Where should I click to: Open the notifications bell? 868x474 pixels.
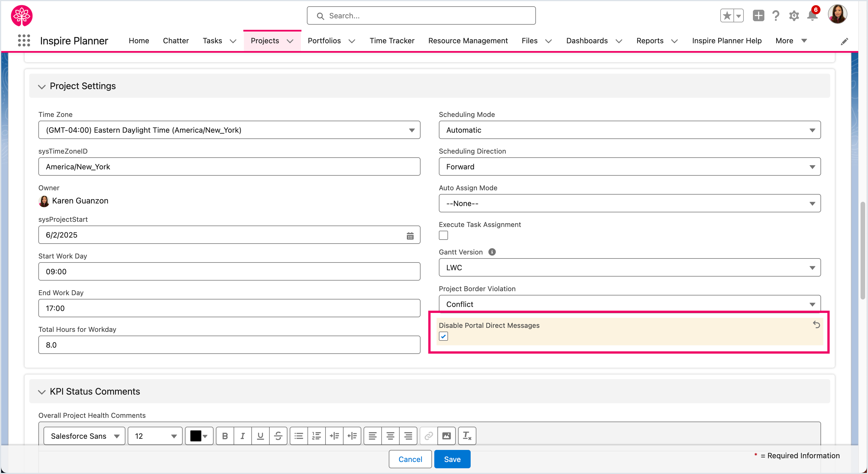click(812, 15)
